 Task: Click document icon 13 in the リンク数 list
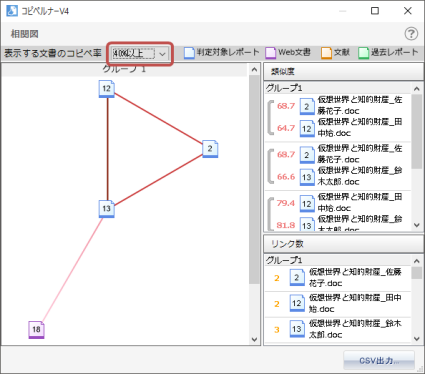click(x=297, y=329)
